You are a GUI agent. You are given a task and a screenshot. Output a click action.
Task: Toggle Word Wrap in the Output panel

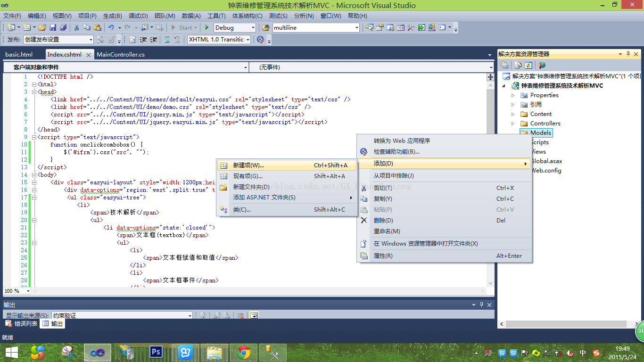(254, 316)
